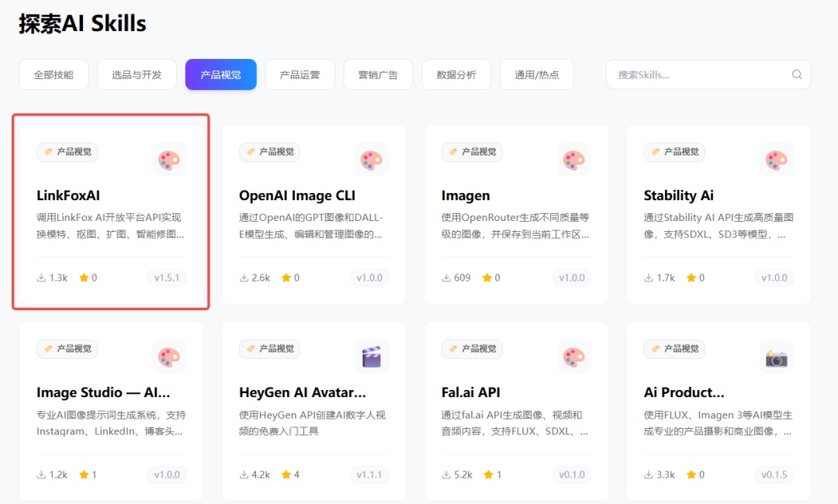Click the palette icon on OpenAI Image CLI card
The image size is (838, 504).
click(372, 160)
